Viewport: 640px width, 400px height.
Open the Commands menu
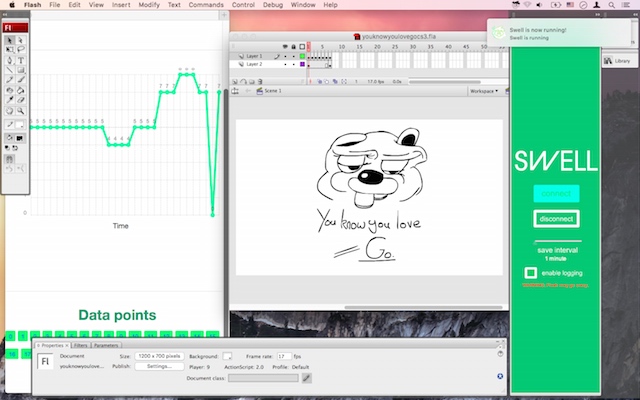pos(206,5)
